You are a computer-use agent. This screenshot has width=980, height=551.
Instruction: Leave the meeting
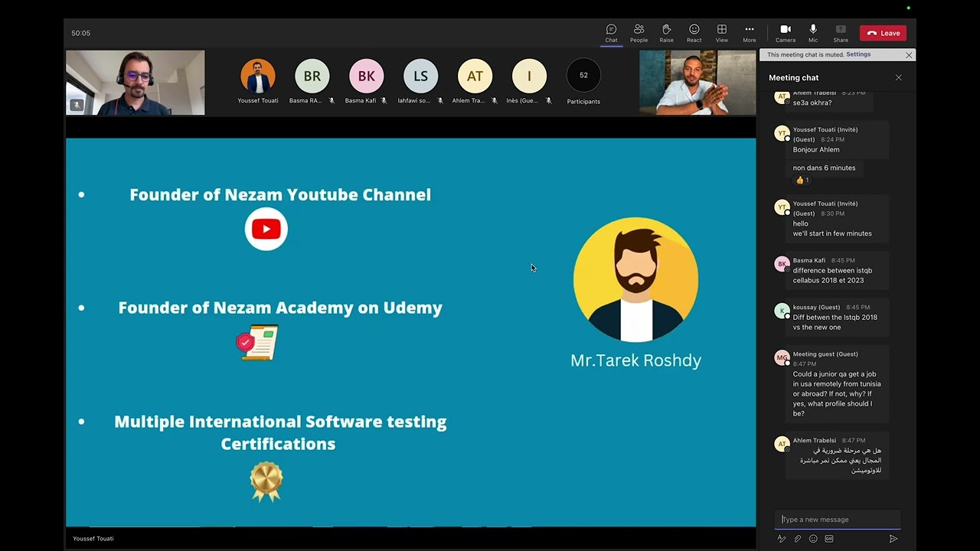point(883,33)
